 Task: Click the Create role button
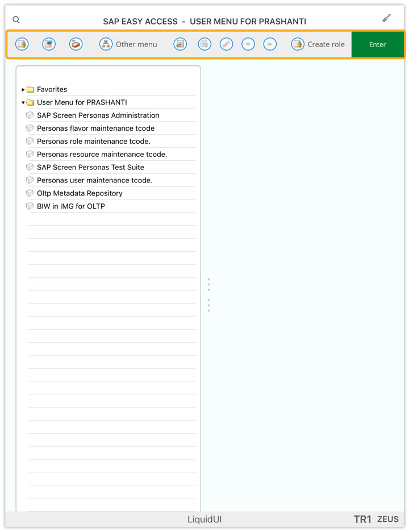318,44
